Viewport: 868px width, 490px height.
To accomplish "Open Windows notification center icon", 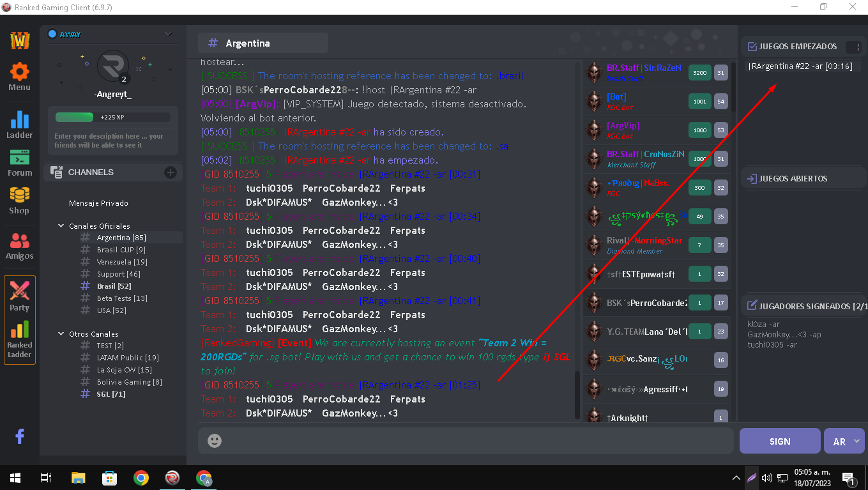I will pyautogui.click(x=849, y=478).
